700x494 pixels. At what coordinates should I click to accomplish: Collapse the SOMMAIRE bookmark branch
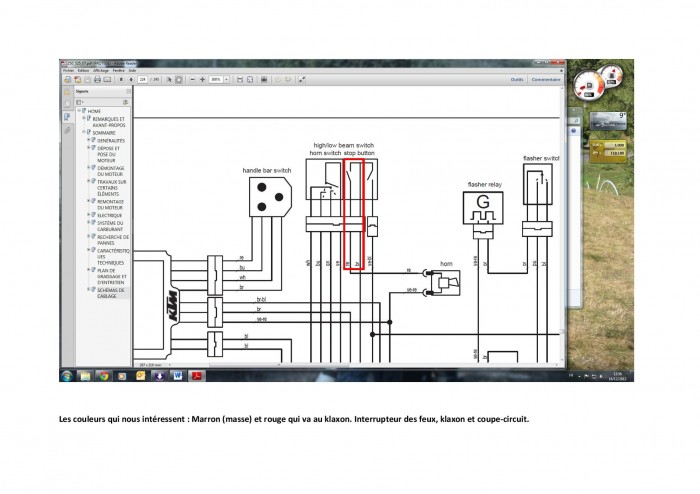84,132
